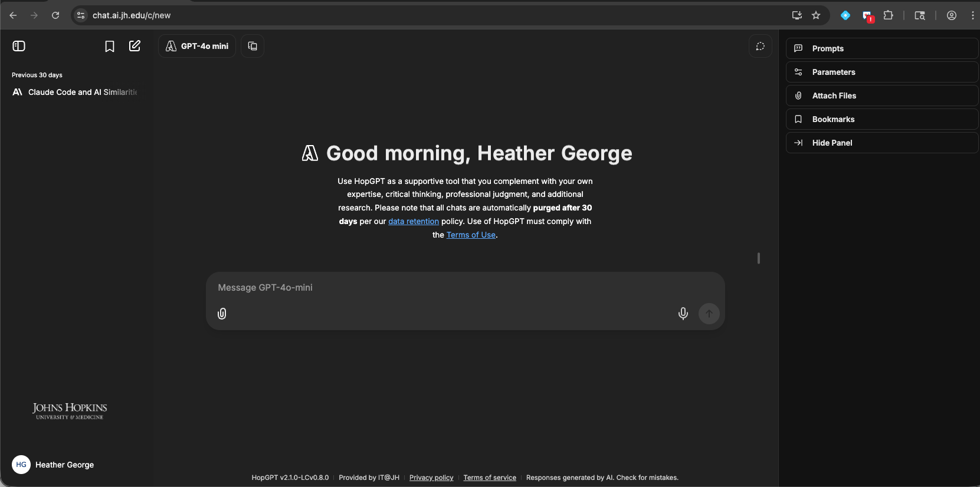Open bookmarks filter icon in sidebar header
Viewport: 980px width, 487px height.
pyautogui.click(x=110, y=46)
